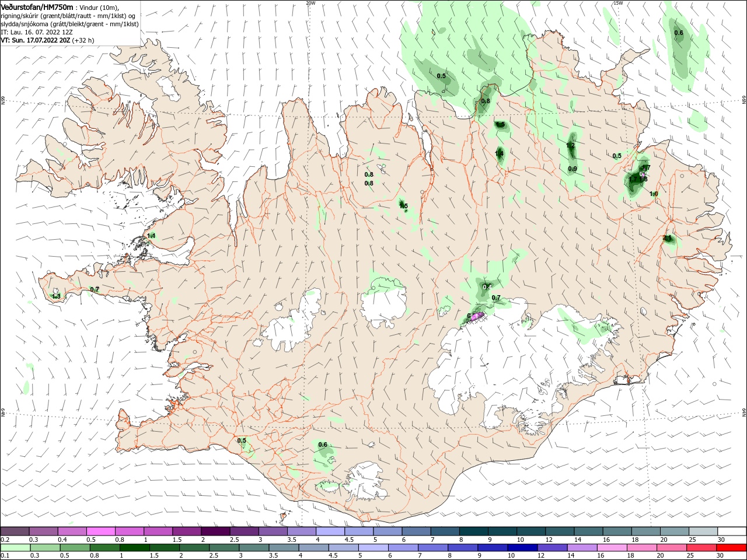Viewport: 747px width, 560px height.
Task: Click the pale green swatch between 0.1 and 0.3
Action: [15, 548]
